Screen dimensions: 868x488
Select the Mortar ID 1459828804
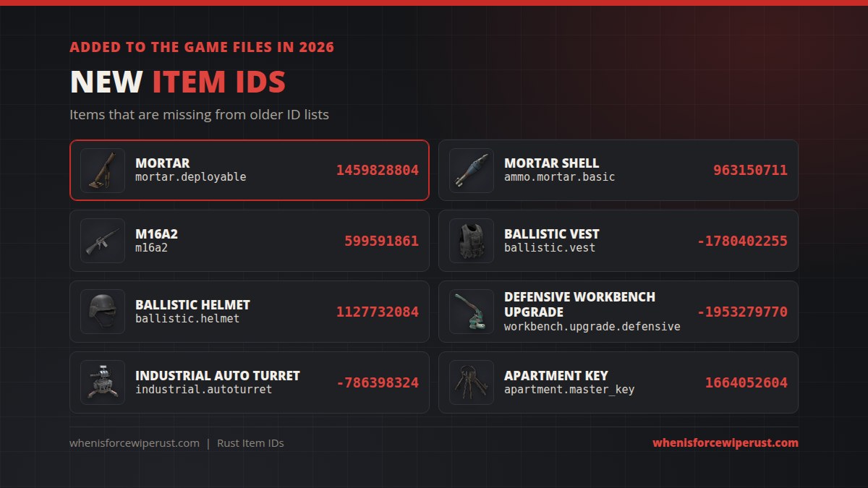point(377,171)
